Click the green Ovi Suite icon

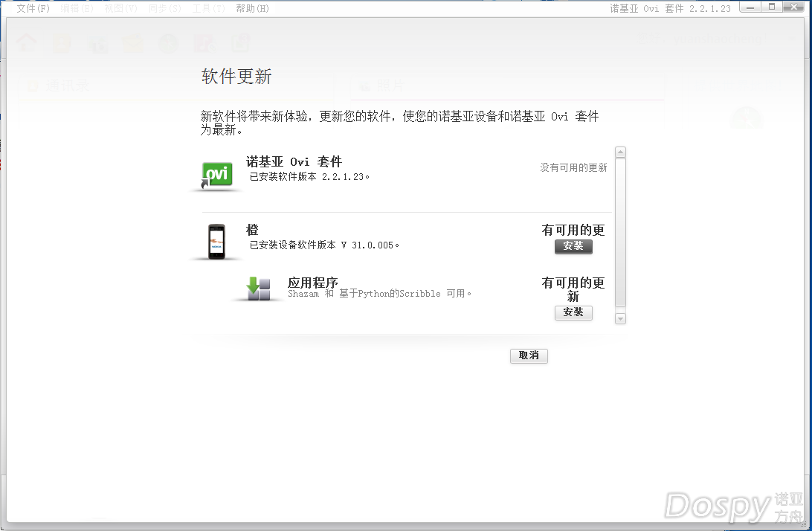[217, 175]
